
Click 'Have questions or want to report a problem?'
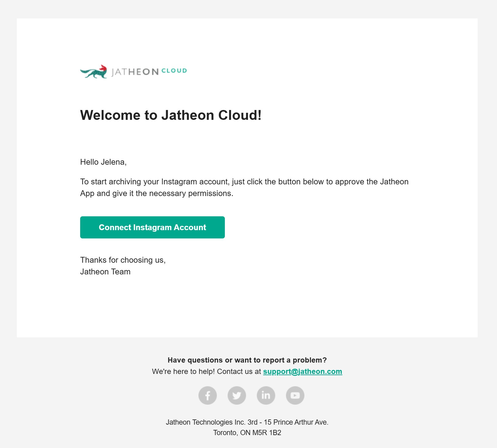(247, 360)
